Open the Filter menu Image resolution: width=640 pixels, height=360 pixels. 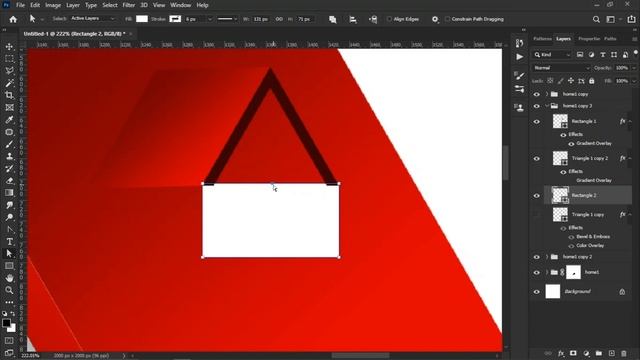tap(129, 5)
